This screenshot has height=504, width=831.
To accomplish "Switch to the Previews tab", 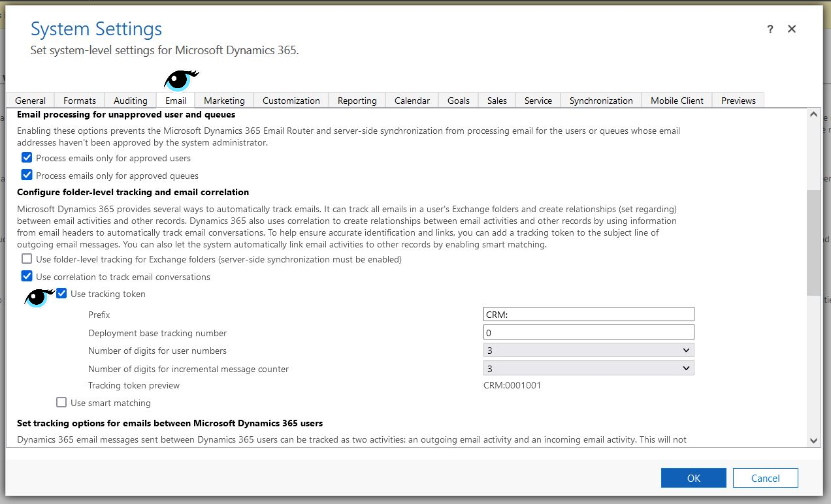I will 738,101.
